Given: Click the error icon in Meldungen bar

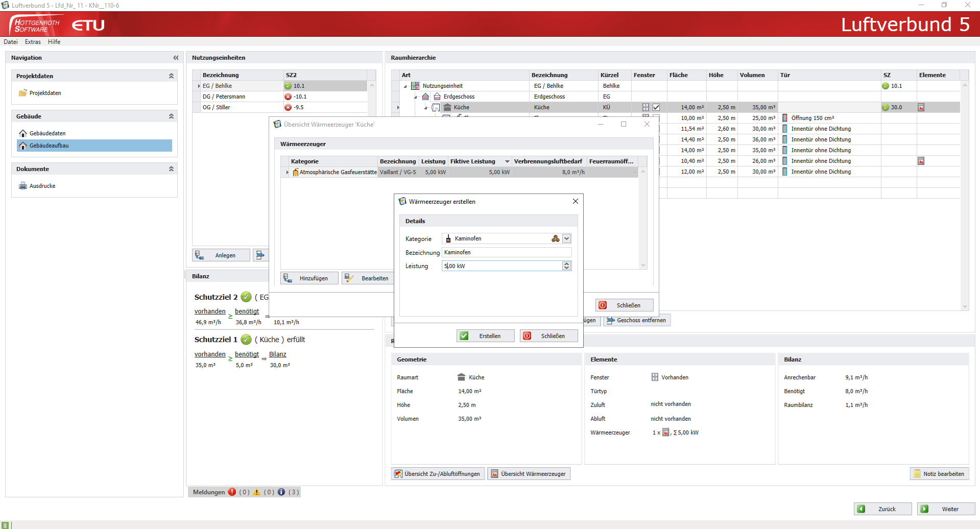Looking at the screenshot, I should click(232, 492).
